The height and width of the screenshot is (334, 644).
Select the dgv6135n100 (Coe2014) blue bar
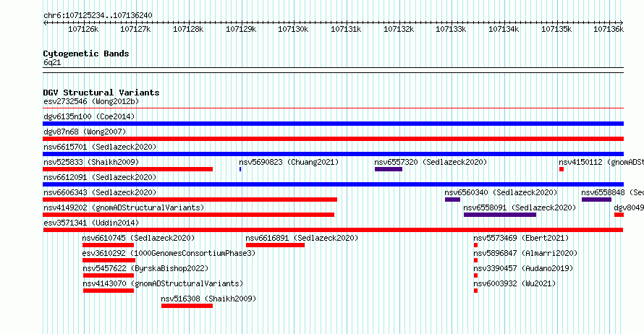pyautogui.click(x=333, y=124)
